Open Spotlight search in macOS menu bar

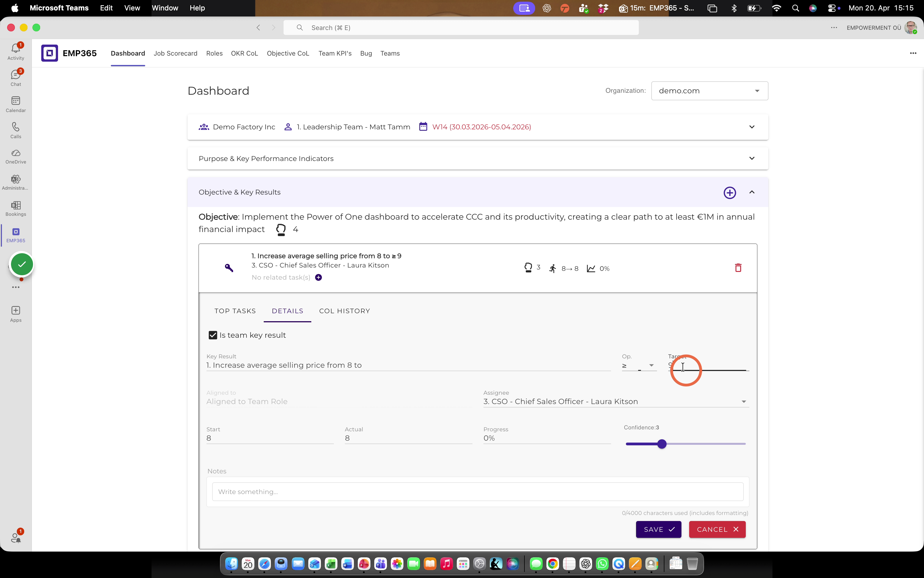(795, 8)
